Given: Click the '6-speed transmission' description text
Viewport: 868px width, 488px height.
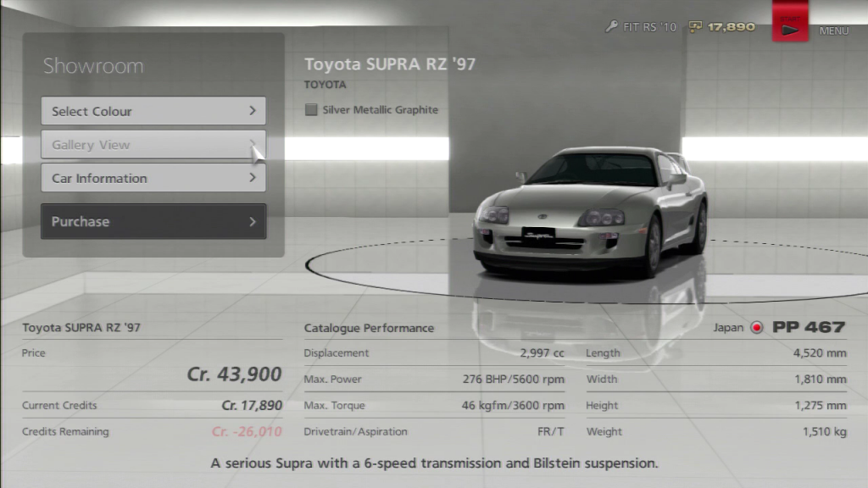Looking at the screenshot, I should [433, 463].
